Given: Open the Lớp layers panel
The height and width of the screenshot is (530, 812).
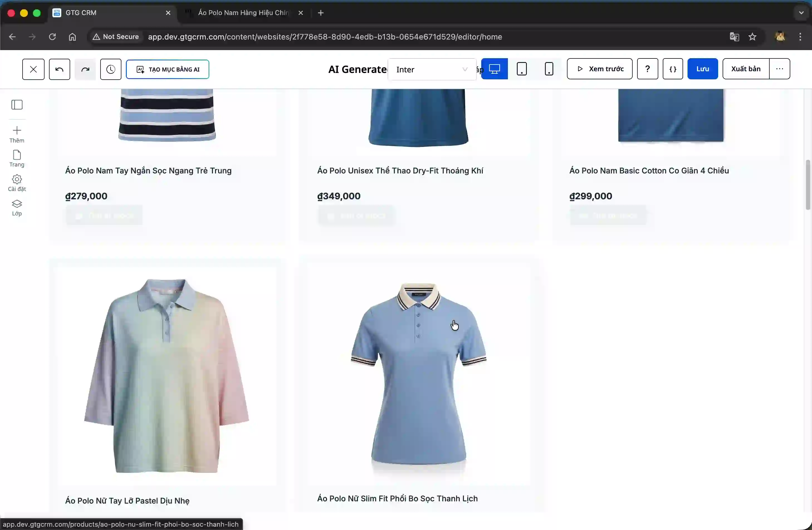Looking at the screenshot, I should (x=17, y=208).
